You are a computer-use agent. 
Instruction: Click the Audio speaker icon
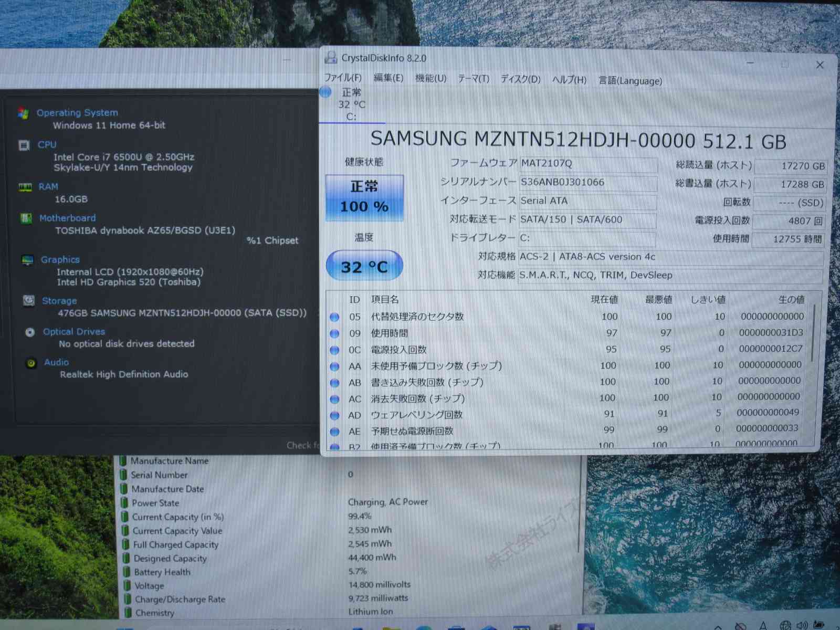(x=31, y=363)
